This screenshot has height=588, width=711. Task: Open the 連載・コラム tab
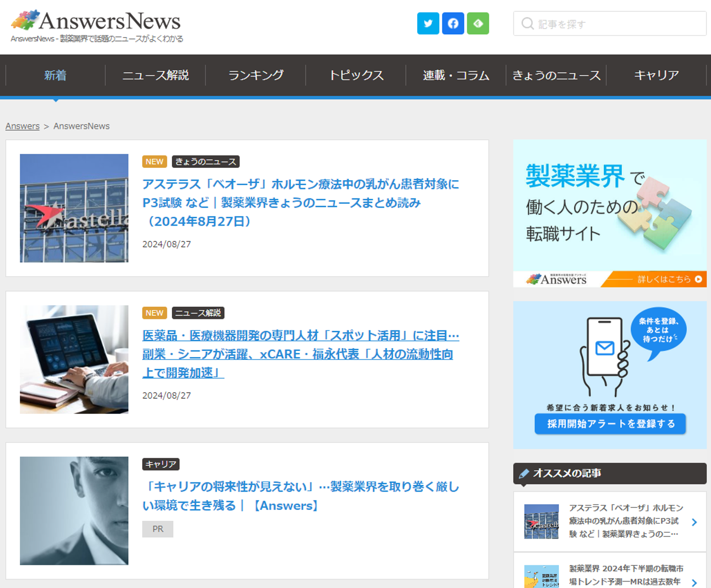(456, 75)
